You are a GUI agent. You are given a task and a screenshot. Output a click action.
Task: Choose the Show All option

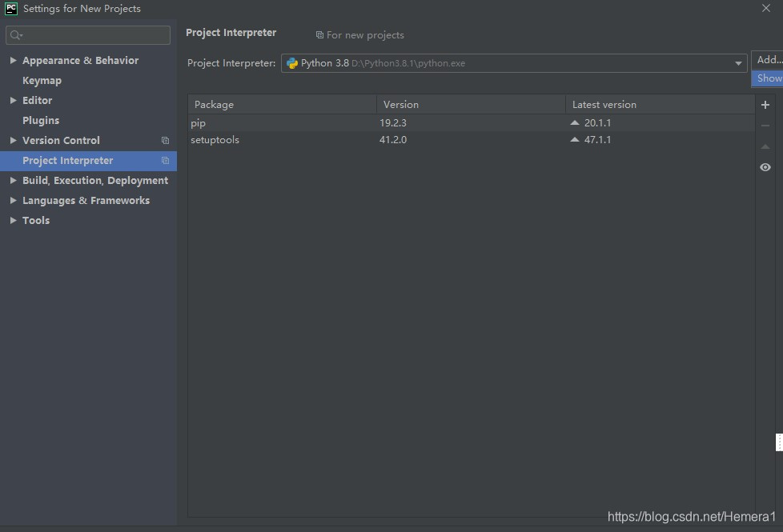(768, 78)
